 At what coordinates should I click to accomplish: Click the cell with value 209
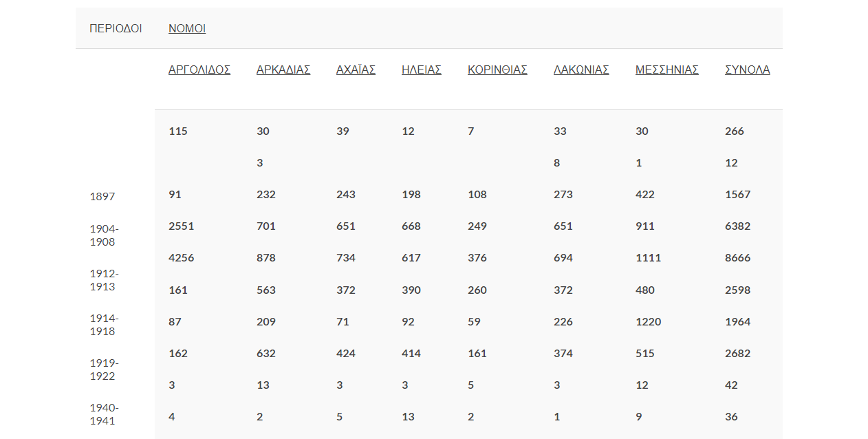pyautogui.click(x=266, y=322)
